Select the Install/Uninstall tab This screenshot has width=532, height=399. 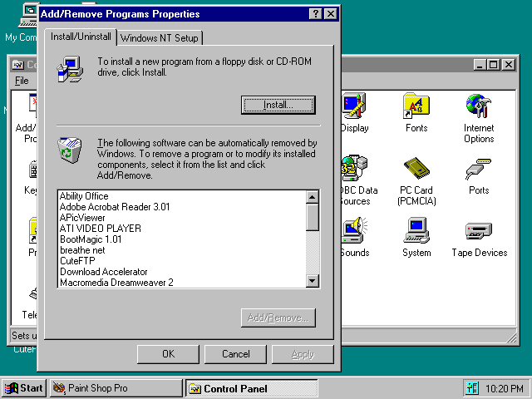(81, 37)
